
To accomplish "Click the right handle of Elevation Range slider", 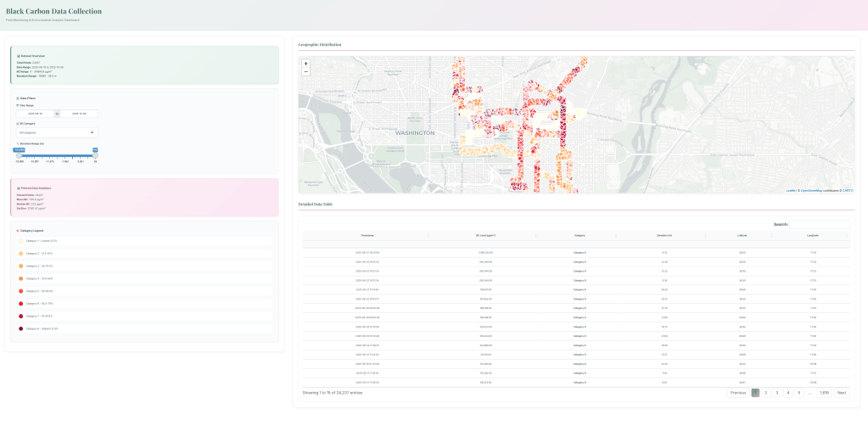I will point(95,155).
